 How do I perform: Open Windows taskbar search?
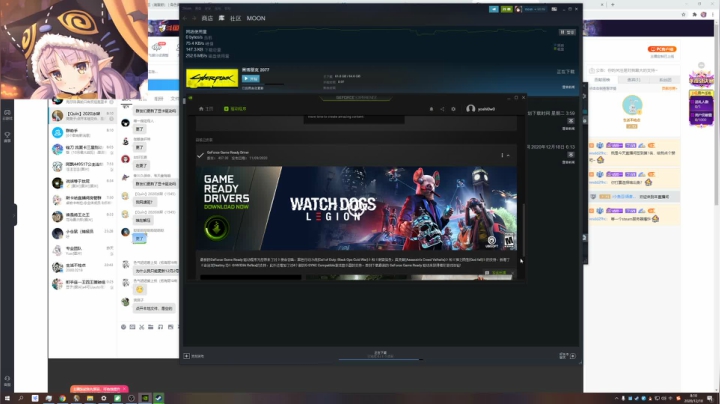click(21, 398)
